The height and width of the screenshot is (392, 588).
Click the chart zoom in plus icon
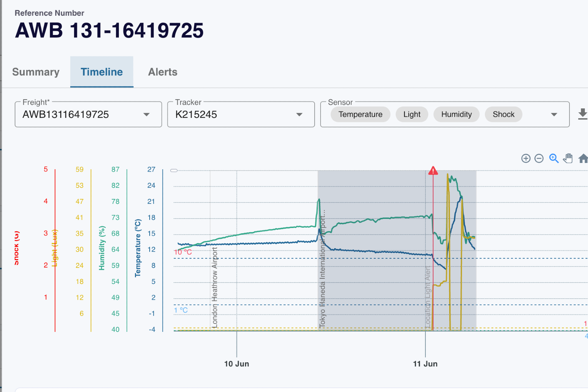point(526,158)
